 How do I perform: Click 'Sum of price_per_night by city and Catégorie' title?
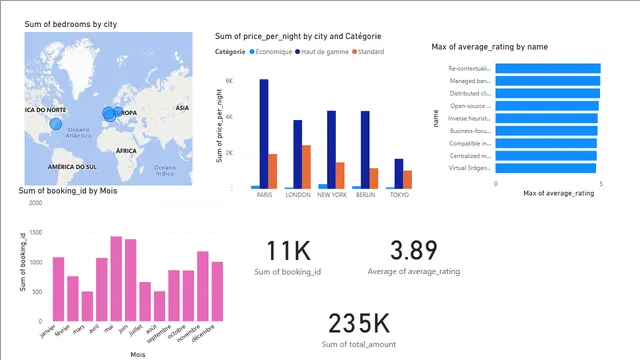click(x=298, y=36)
